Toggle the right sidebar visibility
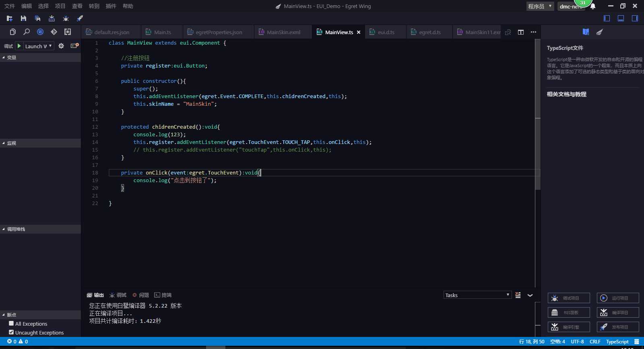 point(635,18)
